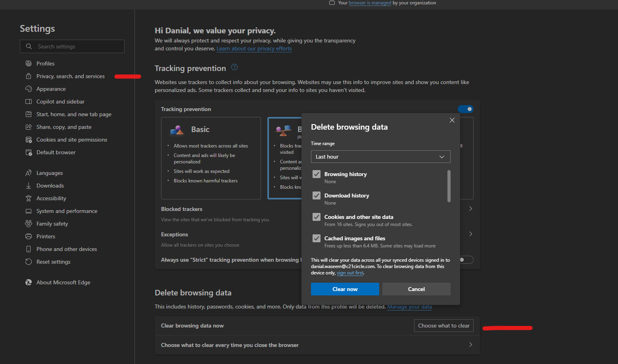This screenshot has height=364, width=618.
Task: Click the Downloads arrow icon
Action: coord(29,186)
